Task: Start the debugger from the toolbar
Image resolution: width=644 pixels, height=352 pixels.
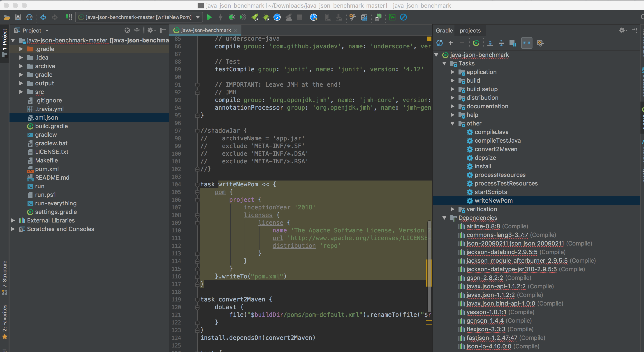Action: pos(231,17)
